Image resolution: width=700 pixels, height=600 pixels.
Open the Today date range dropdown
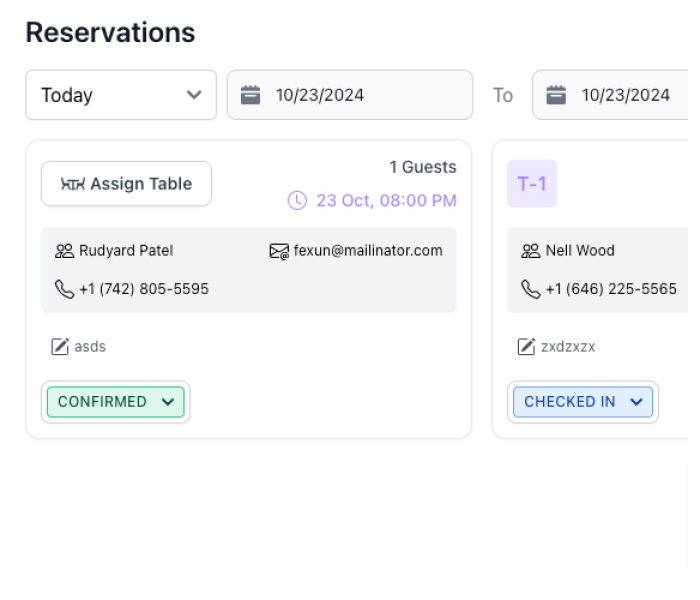[x=121, y=95]
